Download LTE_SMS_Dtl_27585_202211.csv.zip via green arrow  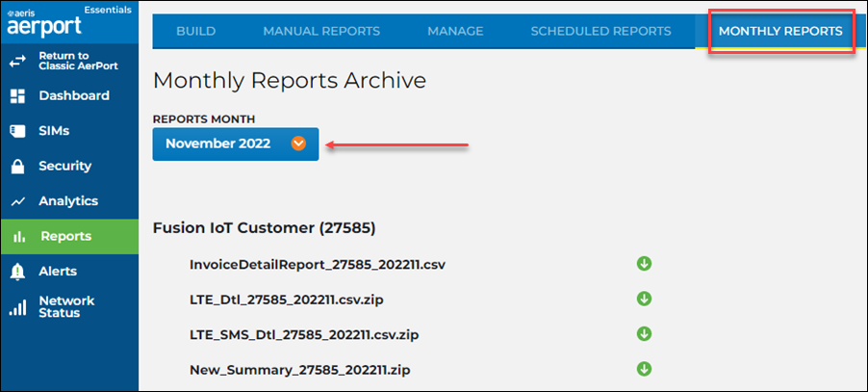point(644,334)
